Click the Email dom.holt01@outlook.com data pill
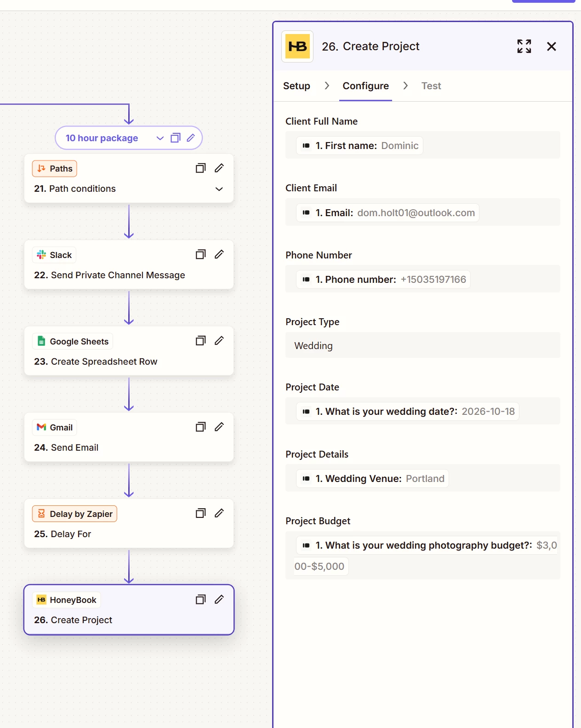Image resolution: width=581 pixels, height=728 pixels. [x=387, y=213]
